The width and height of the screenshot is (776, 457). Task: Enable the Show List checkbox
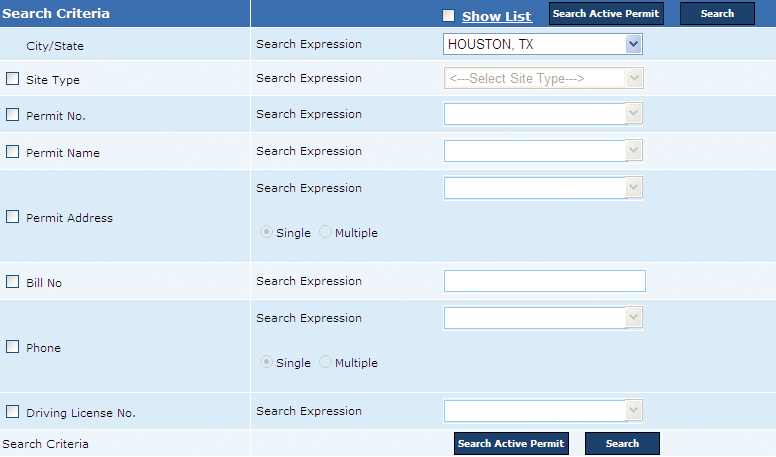448,16
